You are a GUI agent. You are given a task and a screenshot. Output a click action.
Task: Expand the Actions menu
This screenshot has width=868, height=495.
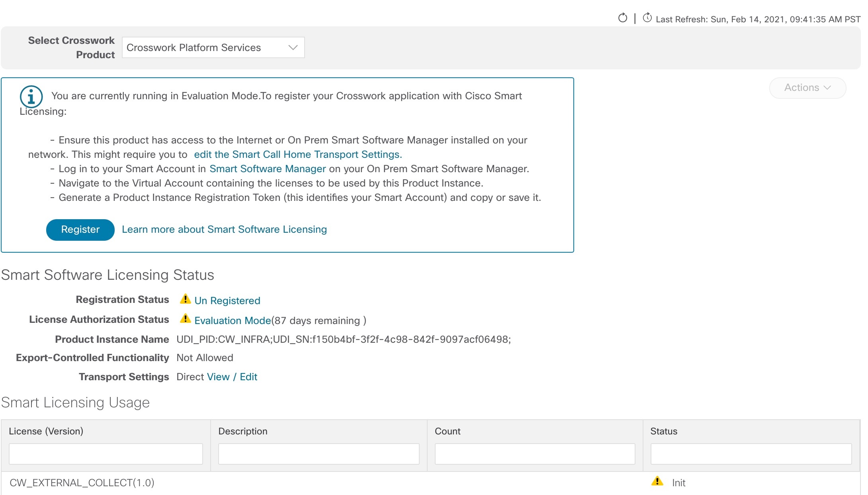(807, 88)
